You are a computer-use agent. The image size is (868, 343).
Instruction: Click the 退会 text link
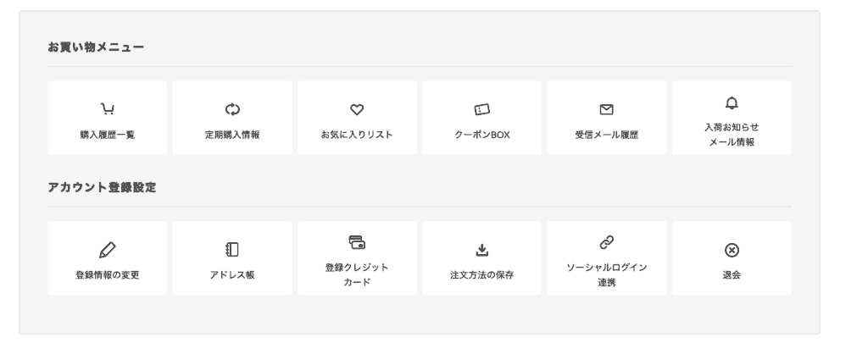732,275
